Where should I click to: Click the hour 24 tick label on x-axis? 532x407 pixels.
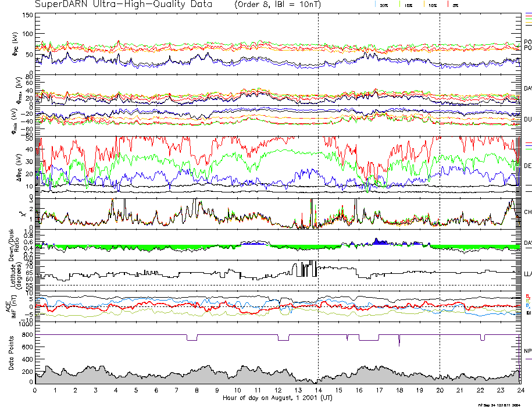pos(520,391)
